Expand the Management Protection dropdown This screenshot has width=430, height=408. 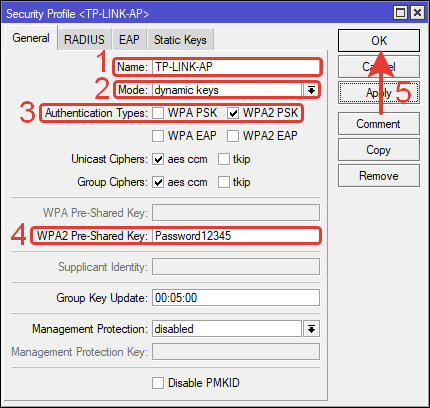point(311,329)
